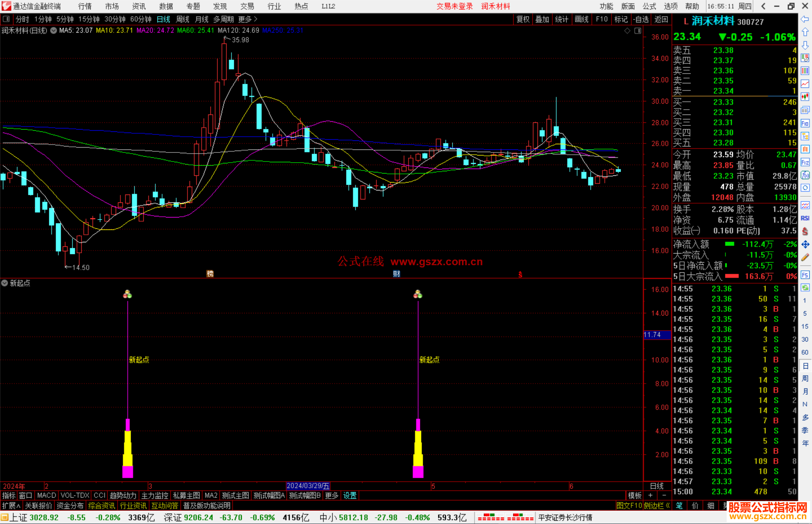
Task: Toggle the panel layout icon before 分时
Action: pos(6,19)
